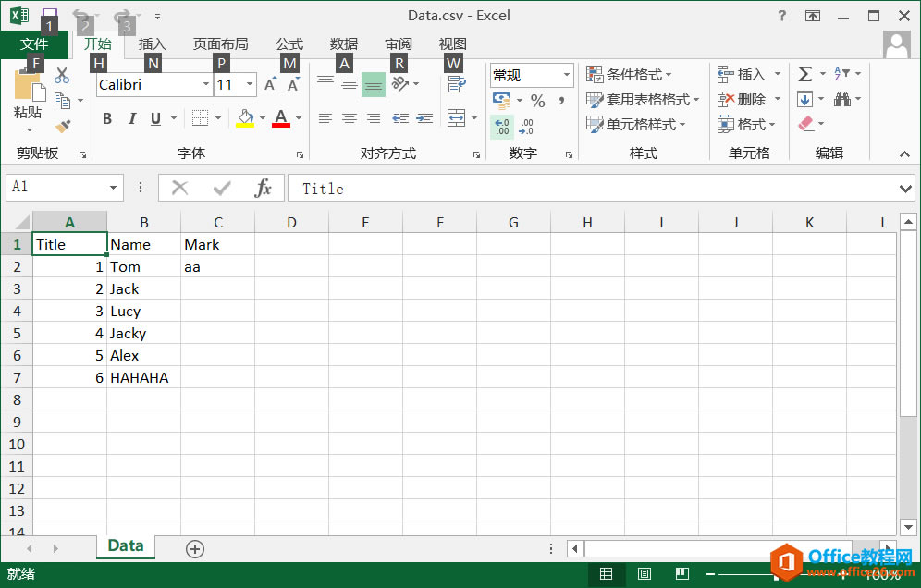This screenshot has height=588, width=921.
Task: Open 条件格式 (Conditional Formatting) in the ribbon
Action: [x=638, y=75]
